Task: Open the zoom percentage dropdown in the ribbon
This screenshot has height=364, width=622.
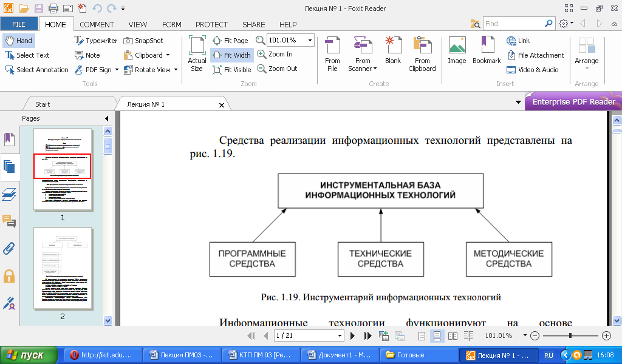Action: [310, 40]
